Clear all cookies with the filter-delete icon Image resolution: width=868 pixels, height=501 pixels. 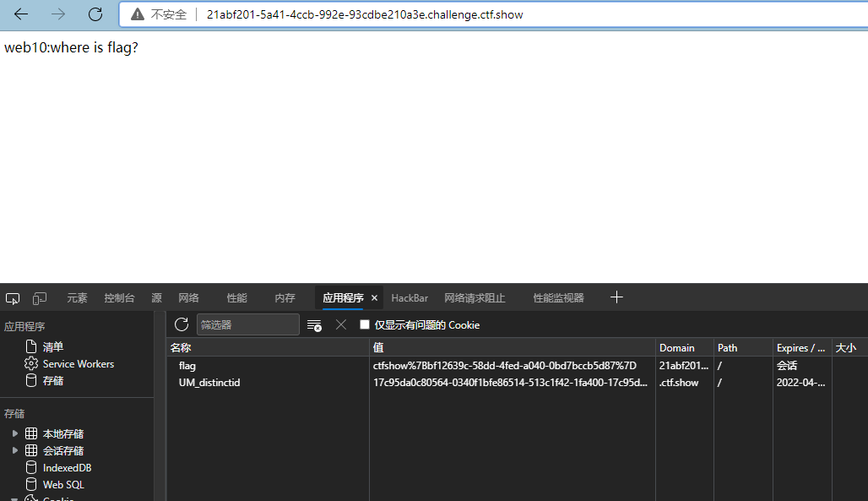click(314, 325)
